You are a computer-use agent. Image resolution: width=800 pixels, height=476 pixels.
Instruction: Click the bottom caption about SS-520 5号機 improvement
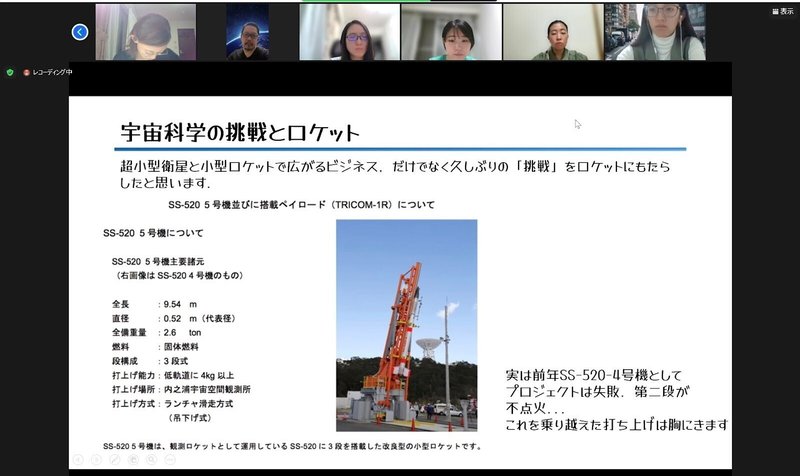tap(292, 446)
